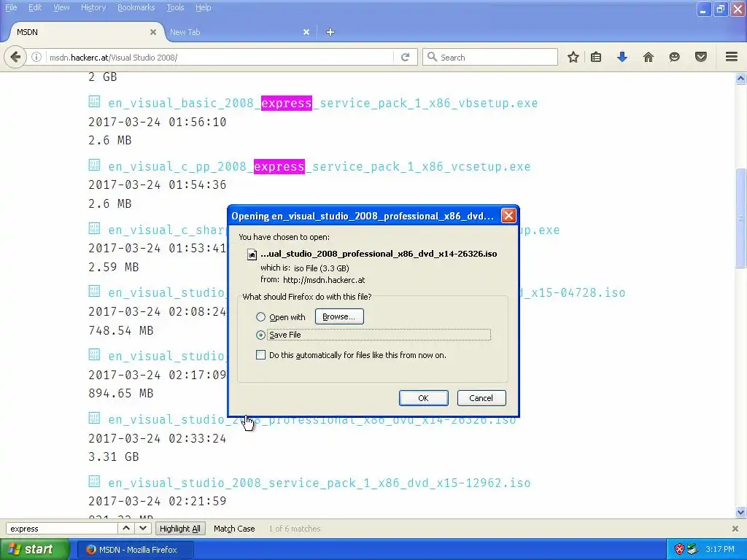747x560 pixels.
Task: Cancel the download dialog
Action: click(481, 398)
